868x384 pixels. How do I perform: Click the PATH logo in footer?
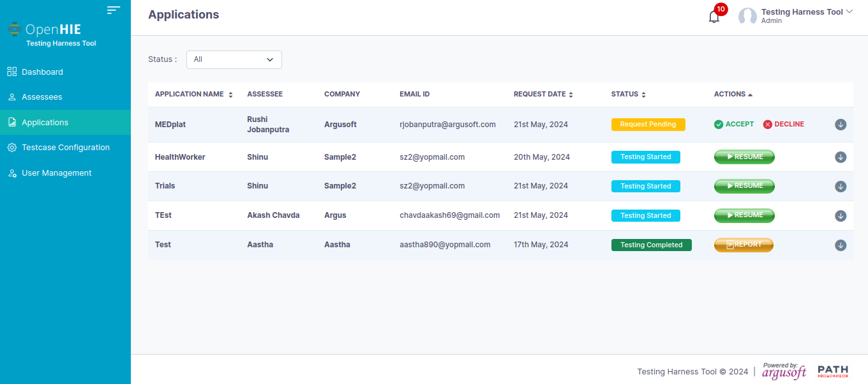(x=833, y=371)
